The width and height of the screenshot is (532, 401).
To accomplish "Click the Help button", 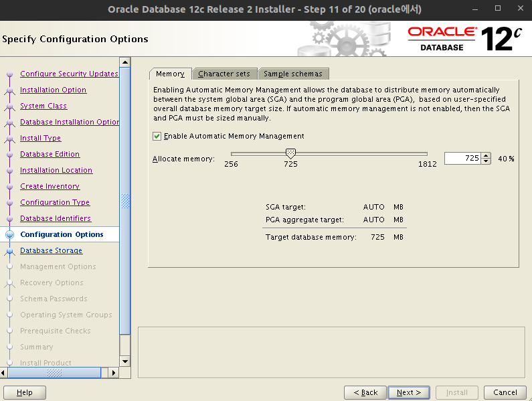I will point(25,392).
